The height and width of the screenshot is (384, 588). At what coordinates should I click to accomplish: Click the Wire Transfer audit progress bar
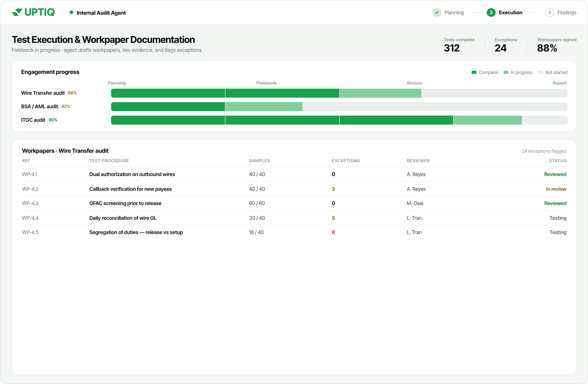(339, 93)
